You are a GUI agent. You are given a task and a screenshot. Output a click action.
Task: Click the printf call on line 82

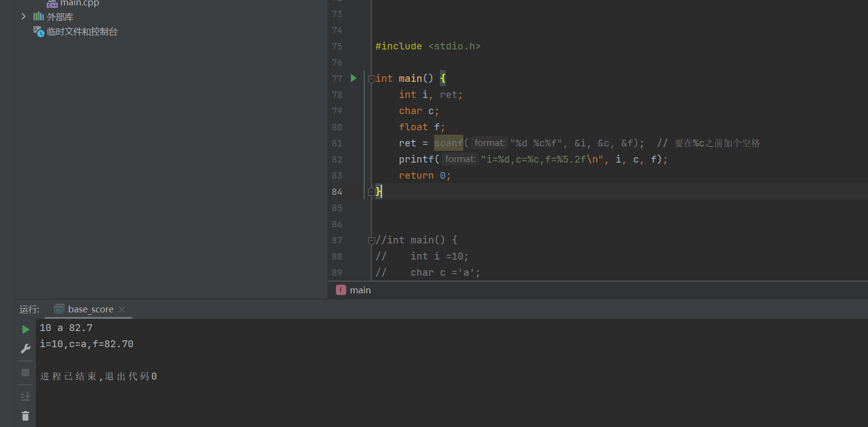click(416, 159)
